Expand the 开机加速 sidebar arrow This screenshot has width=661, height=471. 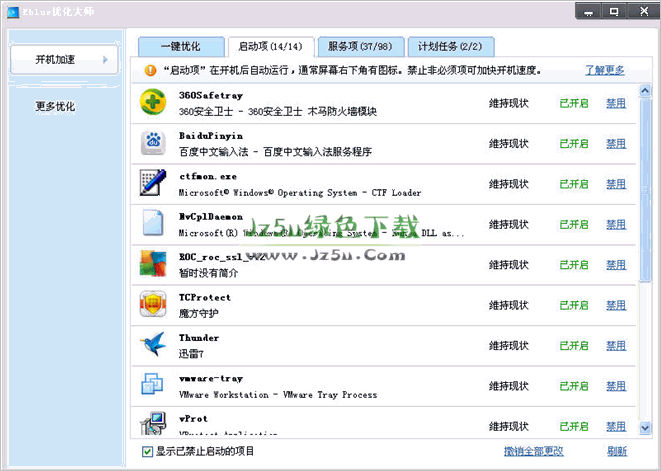(105, 60)
